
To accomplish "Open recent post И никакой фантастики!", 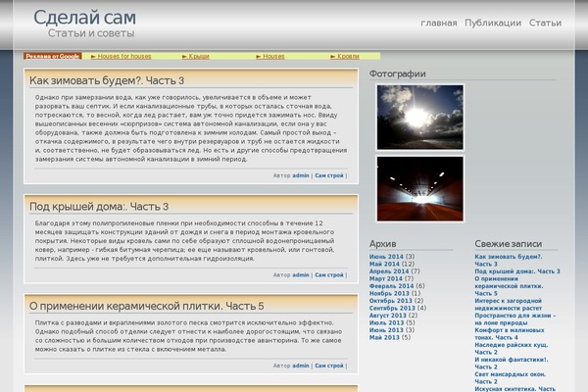I will [x=512, y=364].
